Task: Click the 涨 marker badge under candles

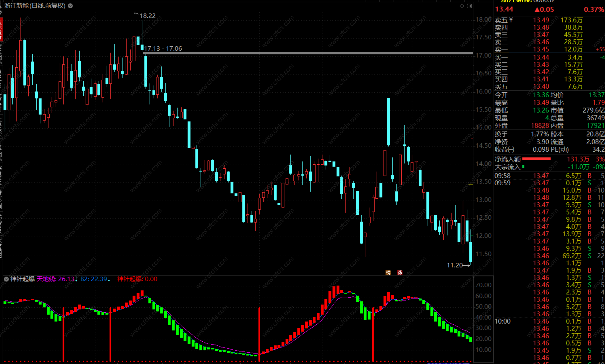Action: click(400, 272)
